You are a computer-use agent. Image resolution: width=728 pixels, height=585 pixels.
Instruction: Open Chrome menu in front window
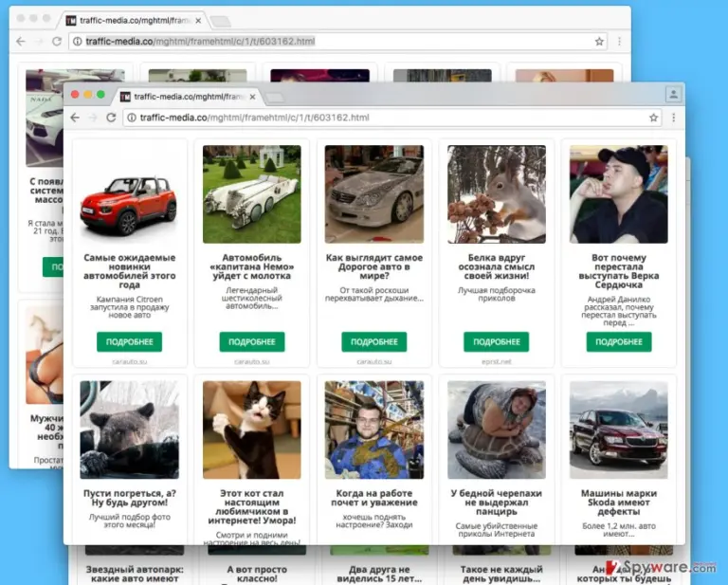click(673, 118)
